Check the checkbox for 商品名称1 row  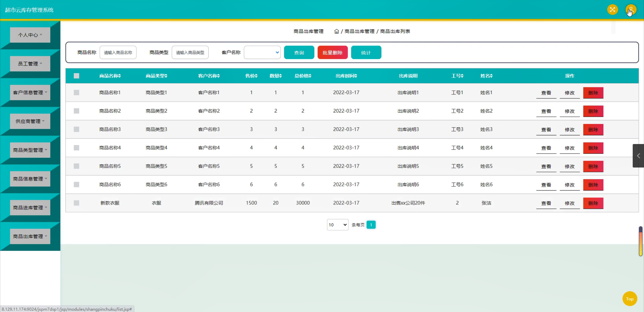pos(76,93)
